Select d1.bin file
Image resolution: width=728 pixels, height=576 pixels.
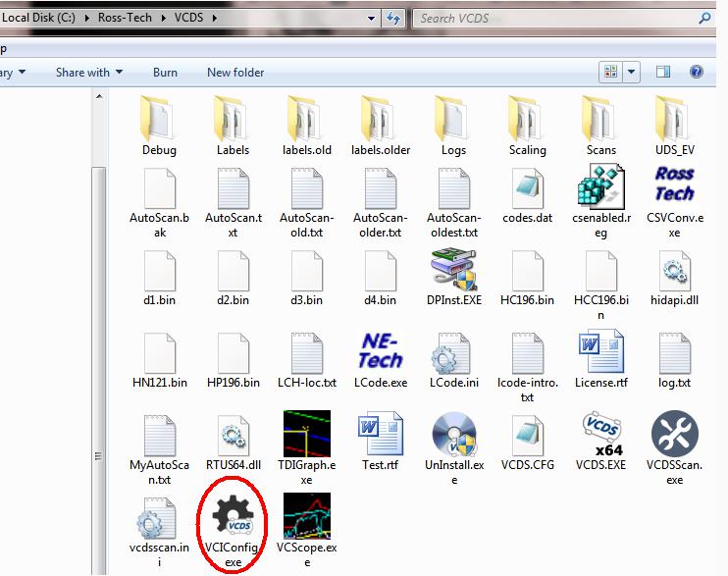[159, 278]
